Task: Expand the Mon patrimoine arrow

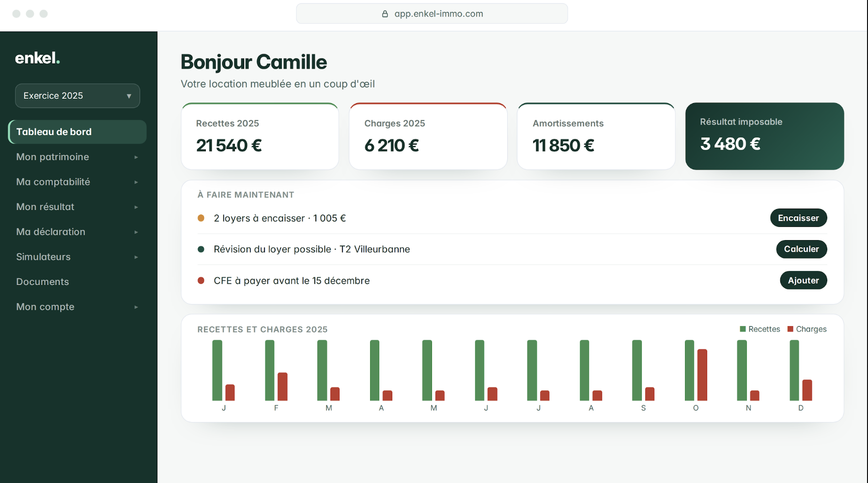Action: tap(136, 157)
